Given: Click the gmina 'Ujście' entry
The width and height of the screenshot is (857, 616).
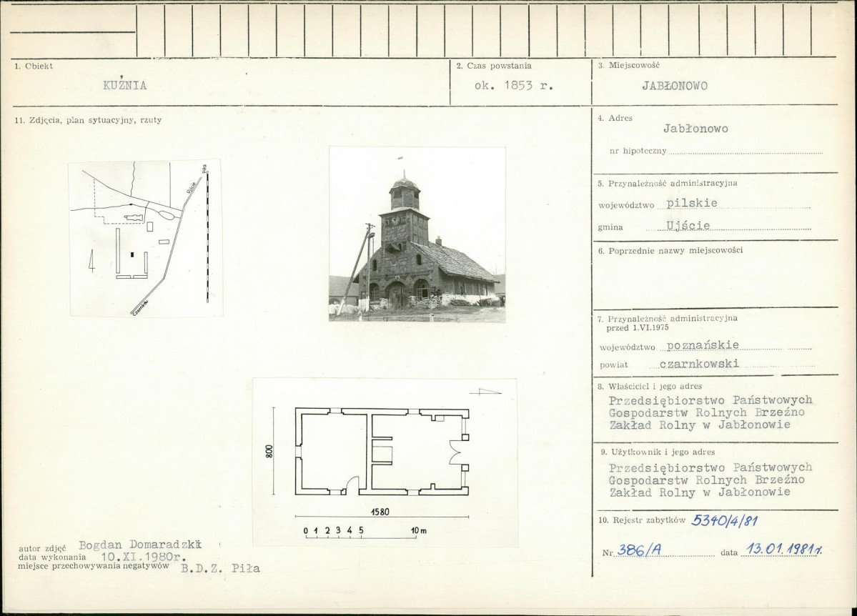Looking at the screenshot, I should [688, 225].
